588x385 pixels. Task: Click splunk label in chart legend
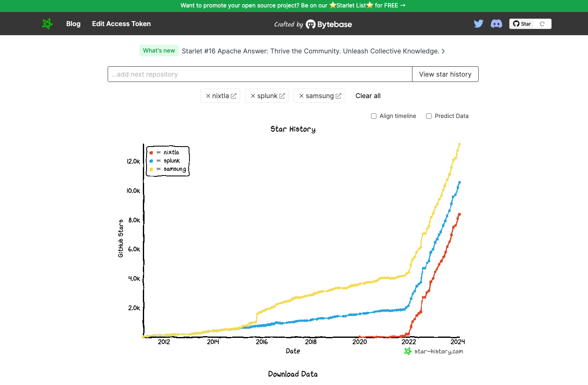click(172, 161)
